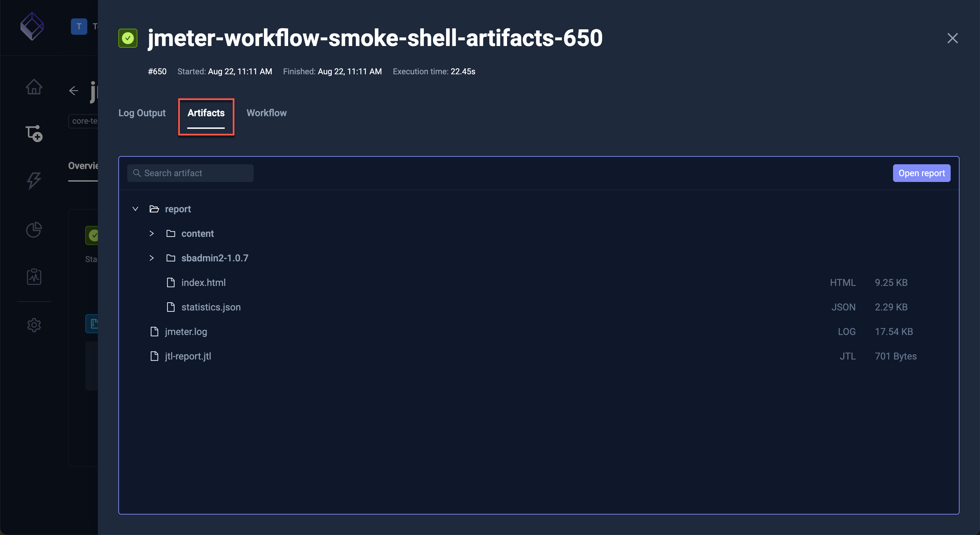Image resolution: width=980 pixels, height=535 pixels.
Task: Switch to the Log Output tab
Action: click(142, 113)
